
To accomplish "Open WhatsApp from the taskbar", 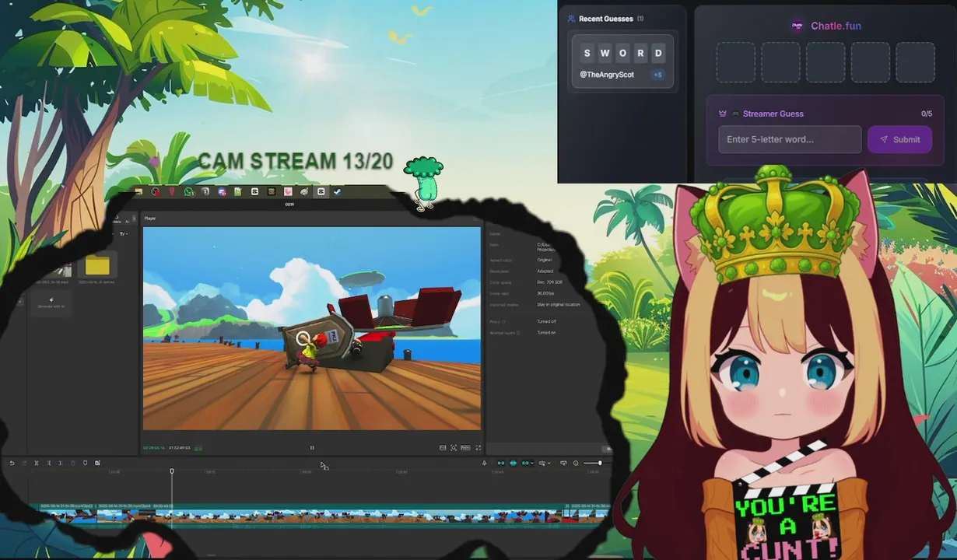I will (x=189, y=191).
